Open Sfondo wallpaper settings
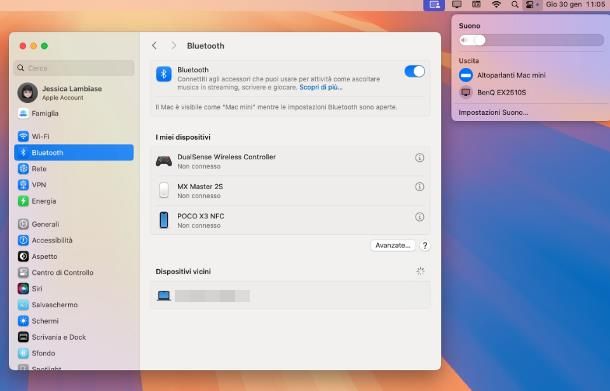 tap(74, 353)
